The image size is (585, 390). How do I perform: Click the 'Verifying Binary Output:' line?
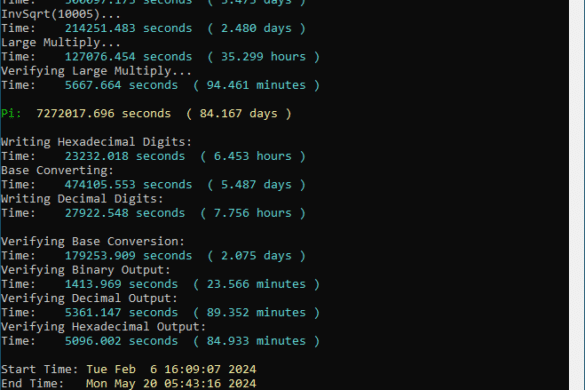coord(86,270)
